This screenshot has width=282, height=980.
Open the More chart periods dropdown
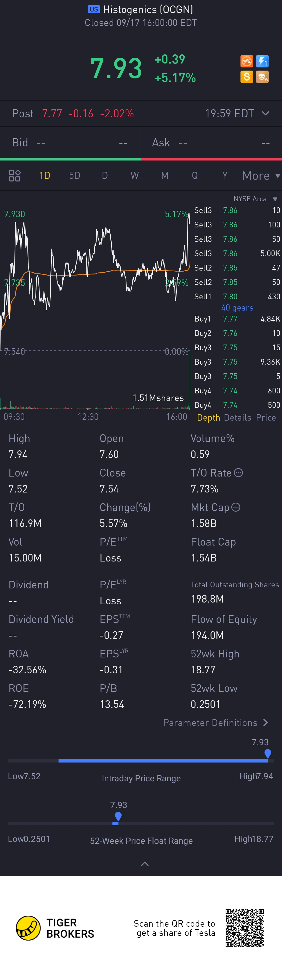pyautogui.click(x=261, y=175)
